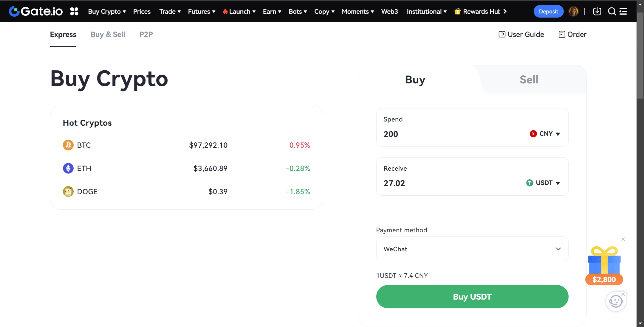Expand the CNY currency selector
The image size is (644, 327).
[545, 134]
